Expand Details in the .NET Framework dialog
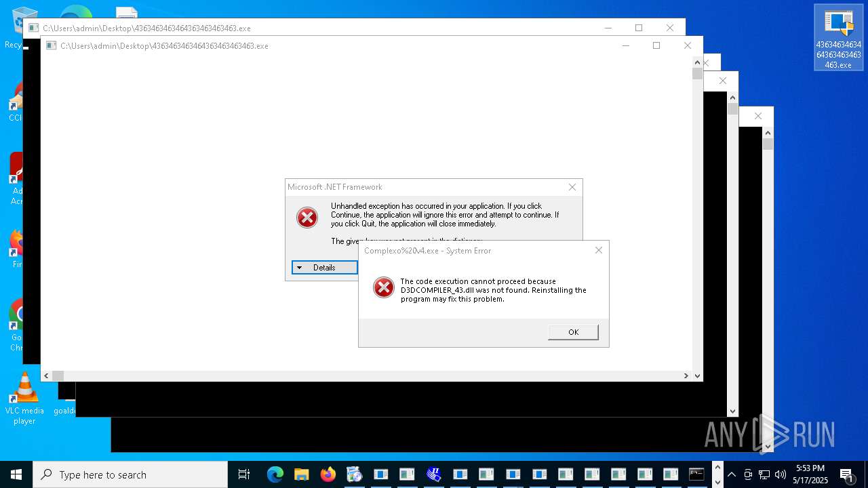 click(324, 268)
